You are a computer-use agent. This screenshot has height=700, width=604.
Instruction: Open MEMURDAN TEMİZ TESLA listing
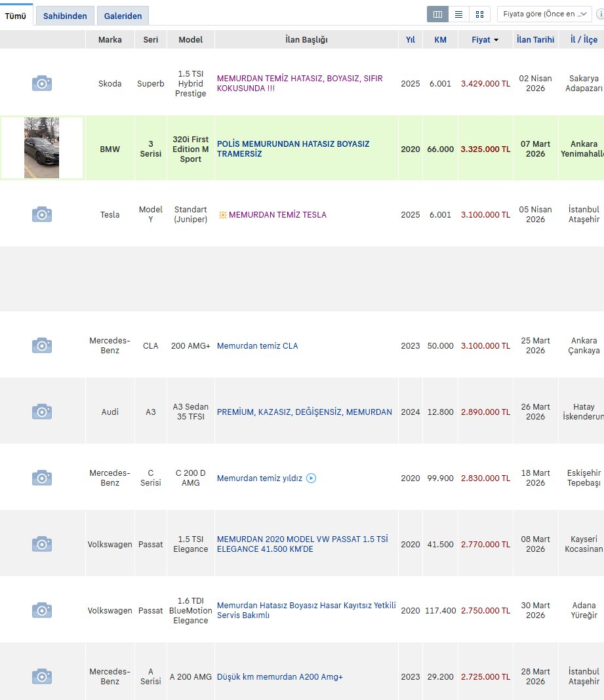pyautogui.click(x=277, y=215)
